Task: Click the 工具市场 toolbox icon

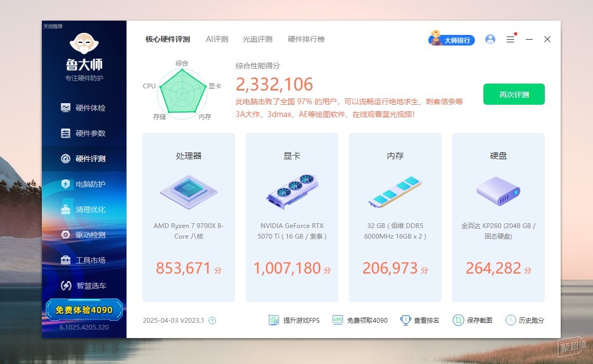Action: pos(66,260)
